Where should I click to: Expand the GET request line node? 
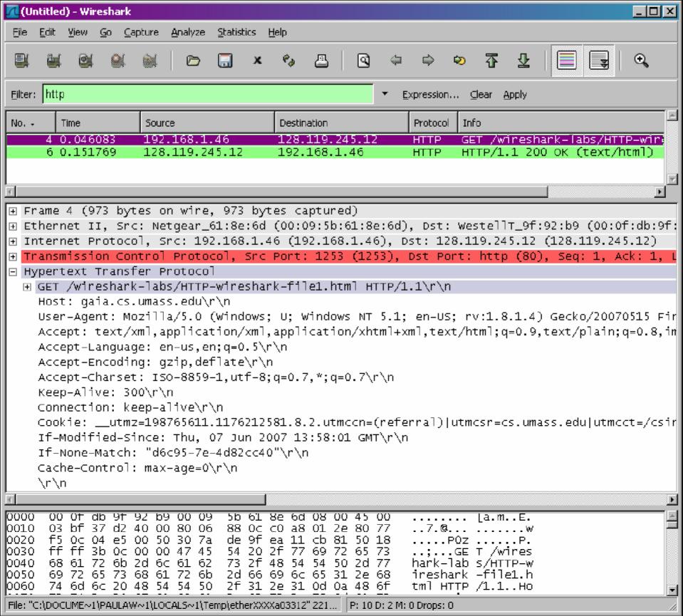pos(27,287)
